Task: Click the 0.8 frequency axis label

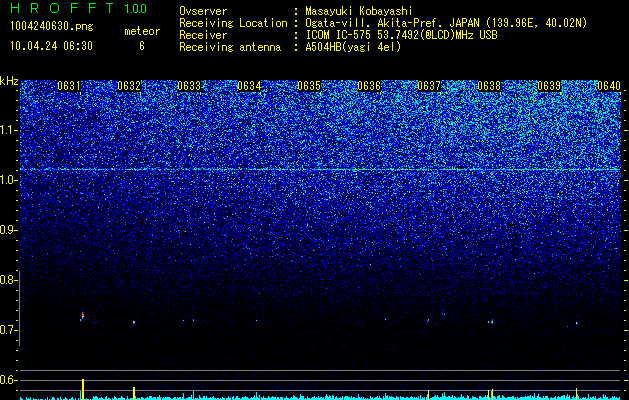Action: click(x=7, y=280)
